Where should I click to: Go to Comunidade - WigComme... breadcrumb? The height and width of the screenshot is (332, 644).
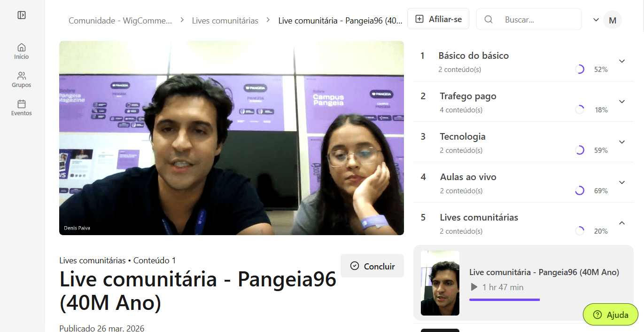point(120,20)
